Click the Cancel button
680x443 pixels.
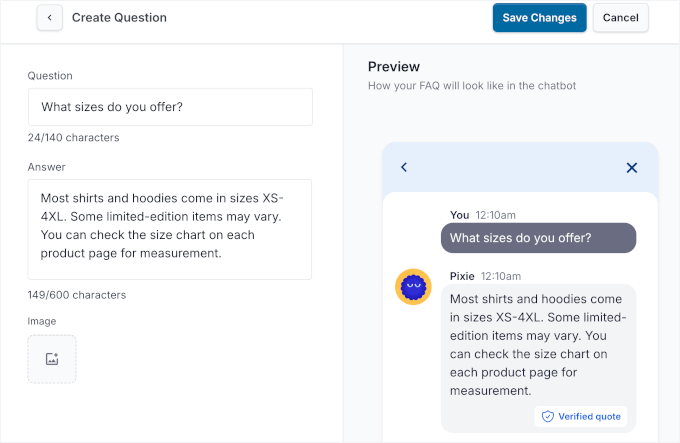(x=621, y=18)
